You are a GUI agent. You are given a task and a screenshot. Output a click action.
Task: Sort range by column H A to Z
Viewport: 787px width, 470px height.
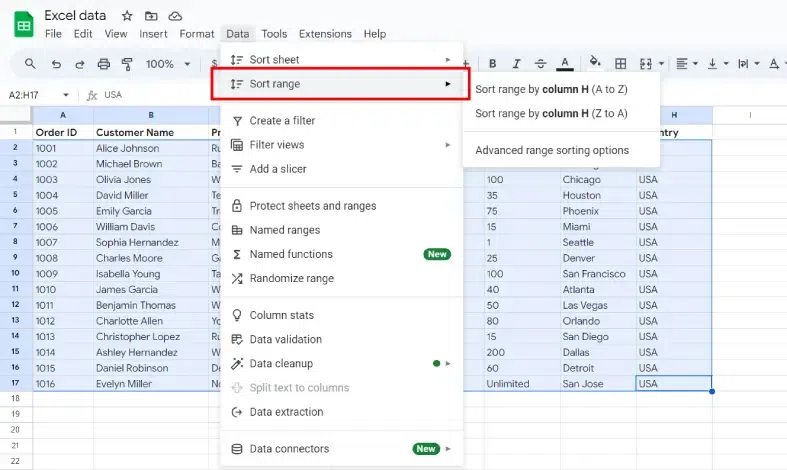pyautogui.click(x=561, y=89)
